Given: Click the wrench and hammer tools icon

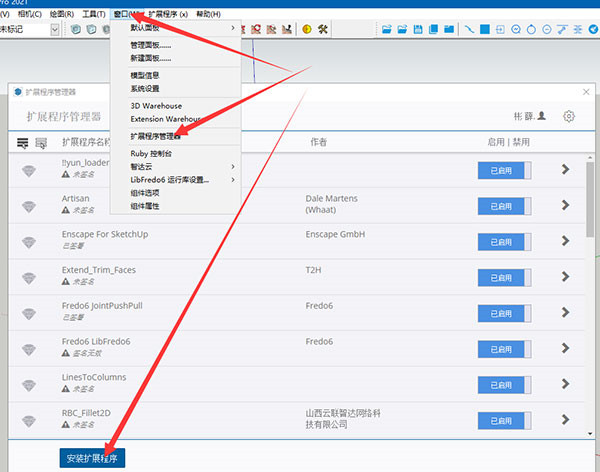Looking at the screenshot, I should [x=323, y=29].
